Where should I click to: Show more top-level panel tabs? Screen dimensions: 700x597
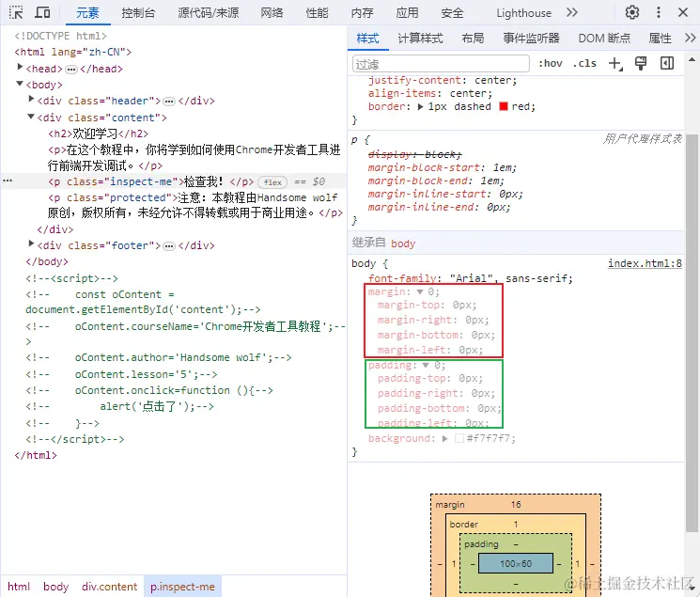572,12
